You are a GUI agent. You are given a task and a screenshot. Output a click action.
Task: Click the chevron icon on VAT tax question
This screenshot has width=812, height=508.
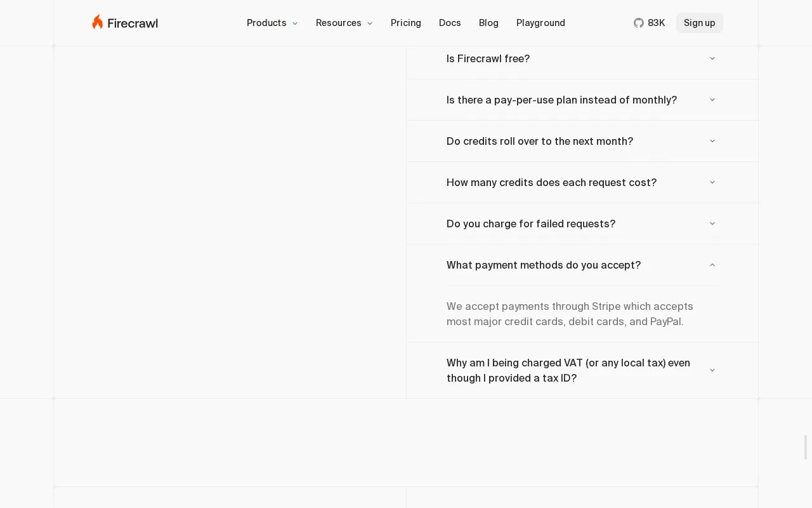click(x=712, y=370)
